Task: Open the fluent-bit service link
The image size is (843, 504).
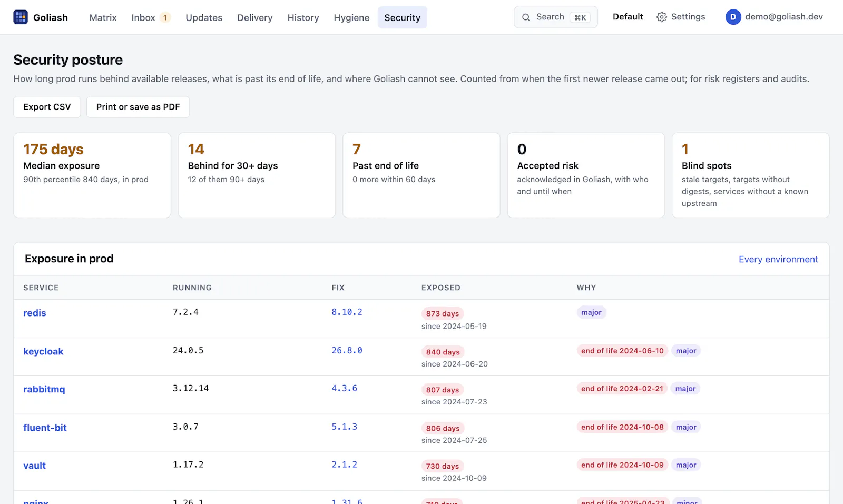Action: point(45,428)
